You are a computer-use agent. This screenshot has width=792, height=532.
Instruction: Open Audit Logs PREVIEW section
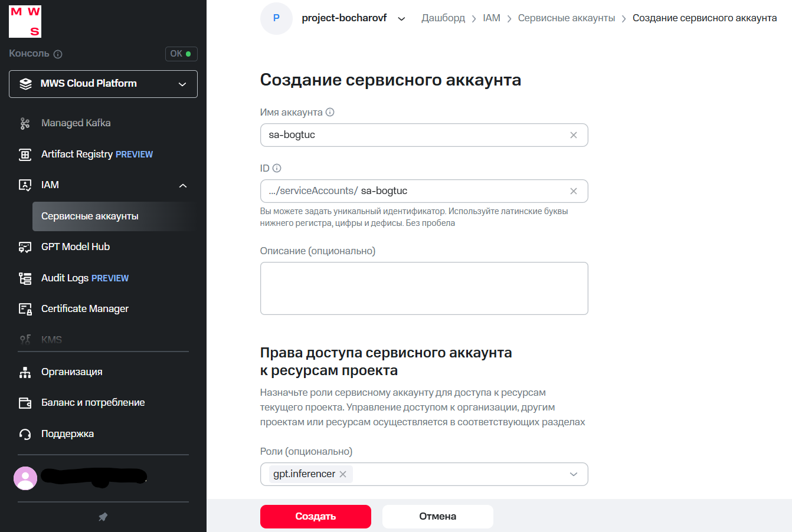pos(85,278)
